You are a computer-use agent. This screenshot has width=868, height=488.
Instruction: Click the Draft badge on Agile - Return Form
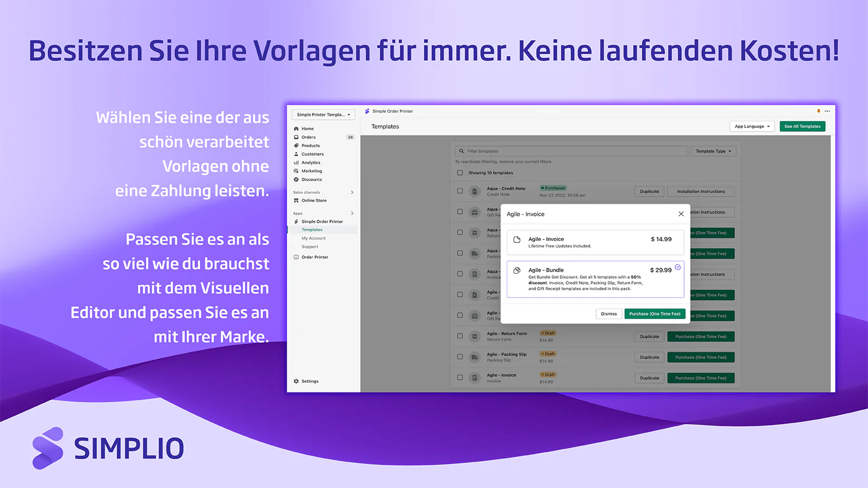click(x=548, y=333)
